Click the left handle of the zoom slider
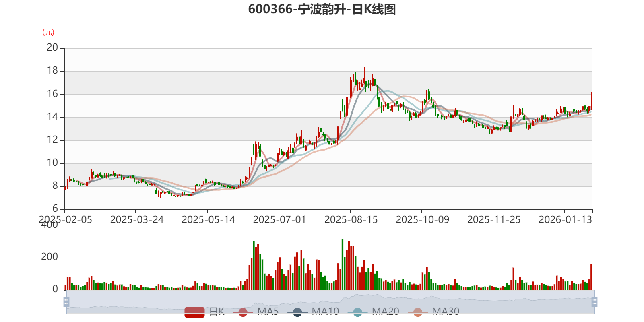Screen dimensions: 644x322 coord(66,302)
